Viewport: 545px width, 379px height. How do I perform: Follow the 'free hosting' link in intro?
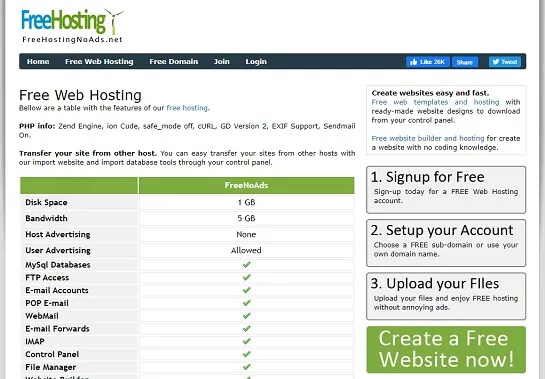click(x=187, y=108)
